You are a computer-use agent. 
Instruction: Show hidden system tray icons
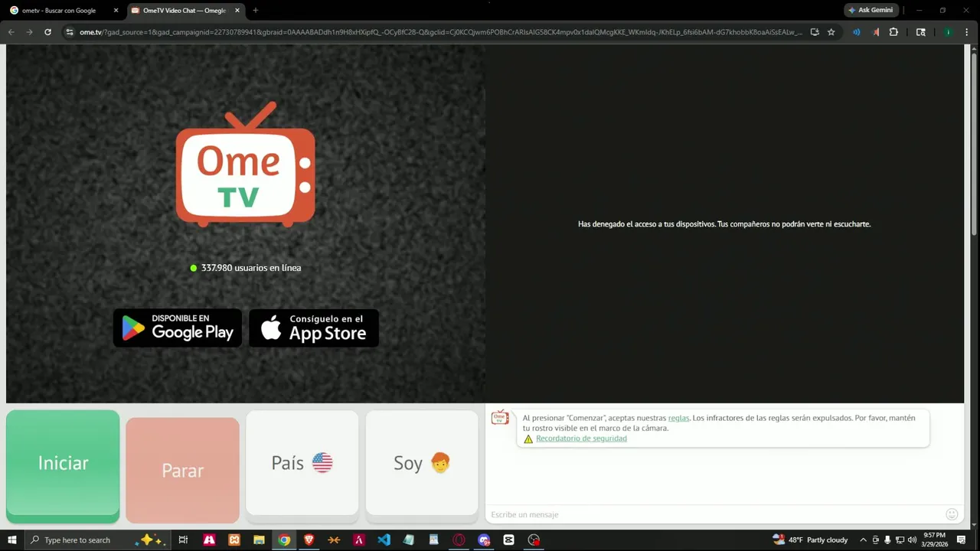[x=864, y=540]
